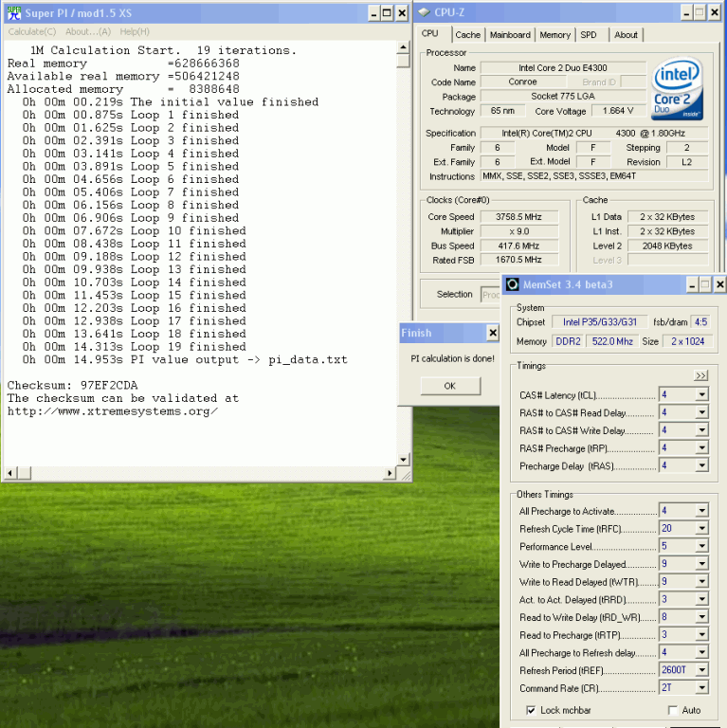Image resolution: width=727 pixels, height=728 pixels.
Task: Open Act. to Act. Delayed (tRRD) dropdown
Action: (701, 599)
